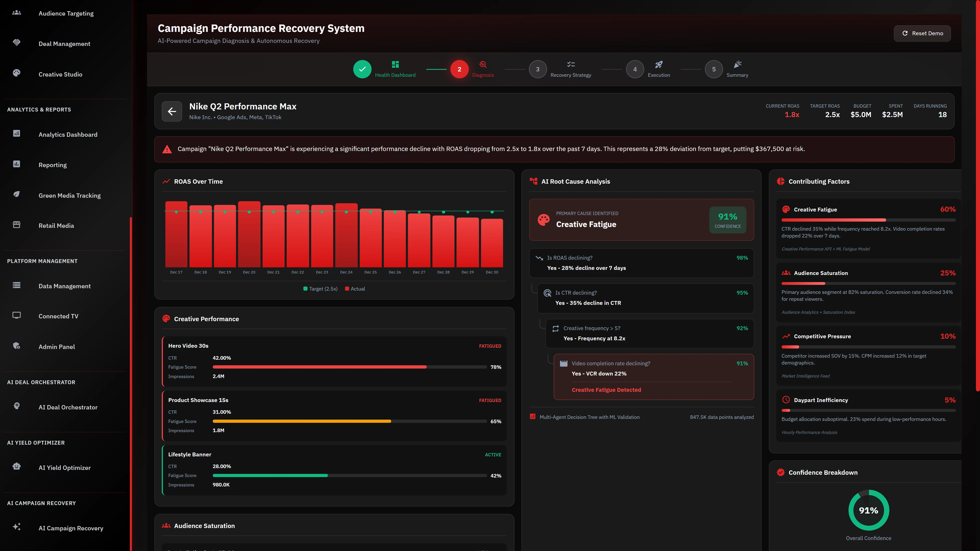The width and height of the screenshot is (980, 551).
Task: Click the back arrow next to Nike Q2 Performance Max
Action: [x=172, y=111]
